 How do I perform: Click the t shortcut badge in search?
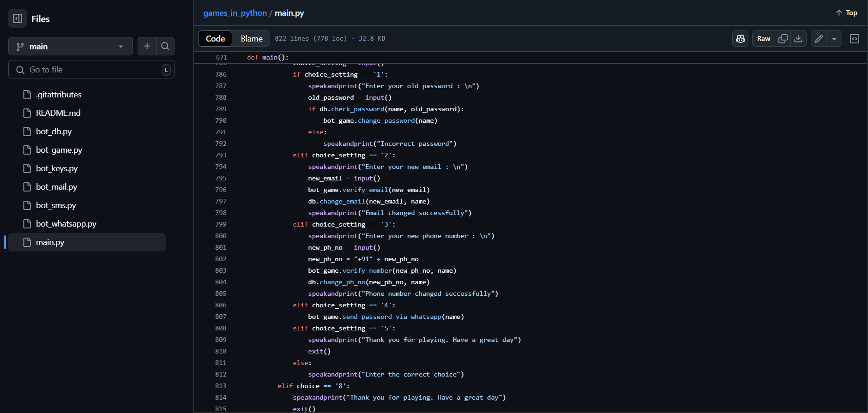pos(166,70)
